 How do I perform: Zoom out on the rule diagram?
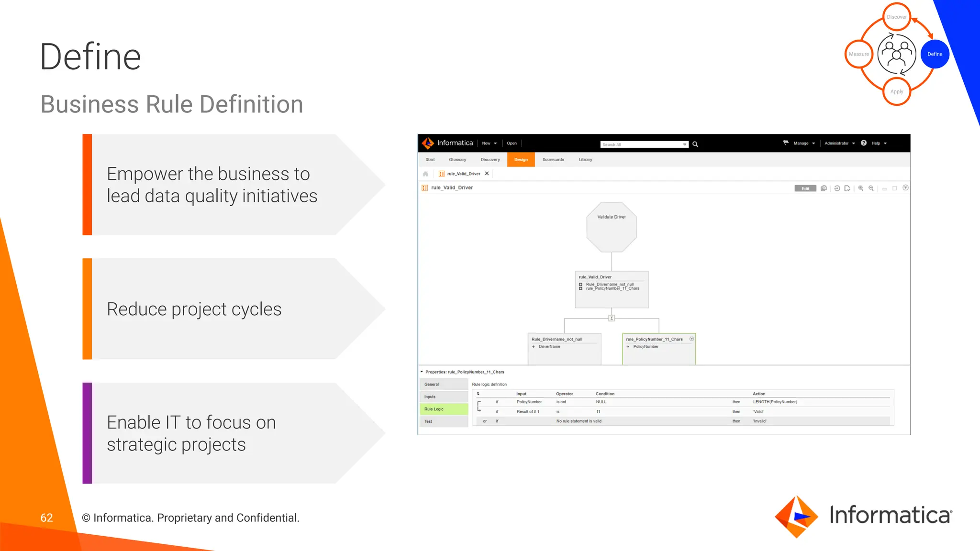871,188
